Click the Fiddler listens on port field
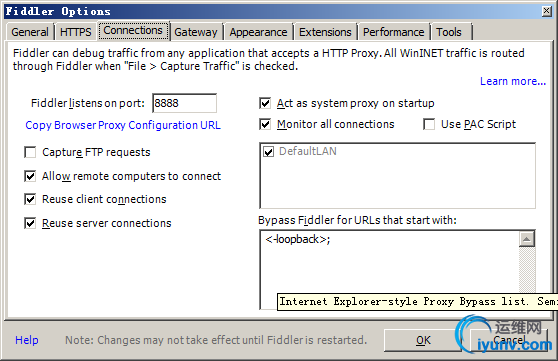Image resolution: width=558 pixels, height=361 pixels. 184,103
